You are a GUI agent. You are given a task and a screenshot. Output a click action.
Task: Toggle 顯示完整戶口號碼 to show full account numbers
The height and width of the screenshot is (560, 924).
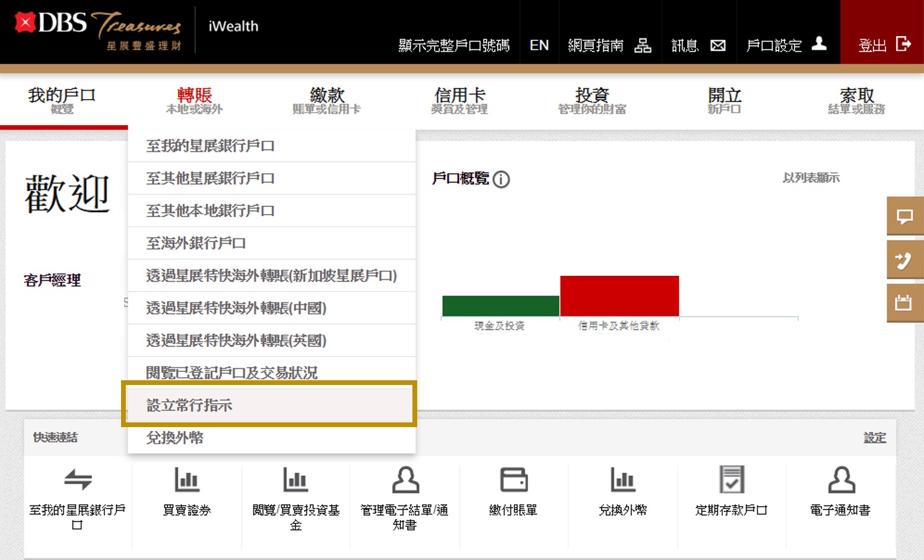point(454,46)
